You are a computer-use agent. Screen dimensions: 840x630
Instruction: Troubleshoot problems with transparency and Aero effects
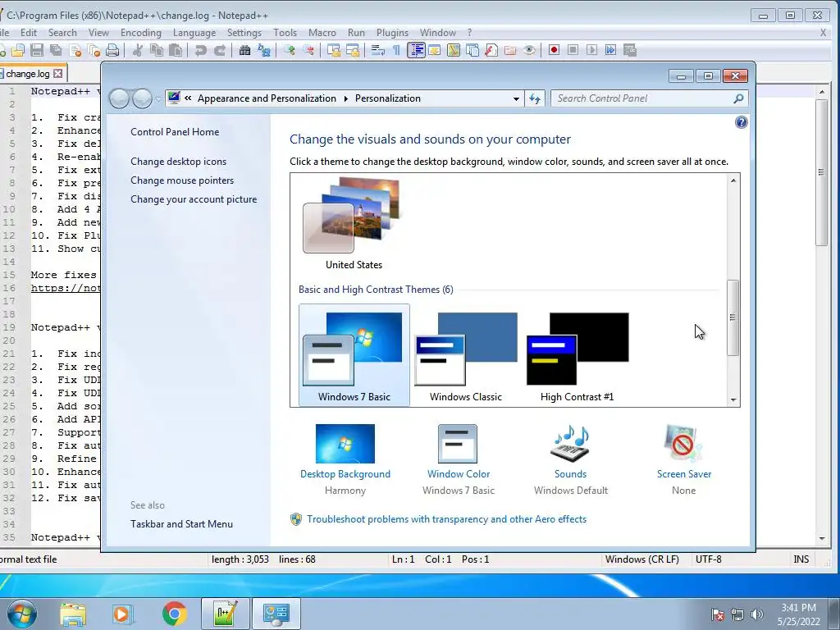[x=446, y=519]
